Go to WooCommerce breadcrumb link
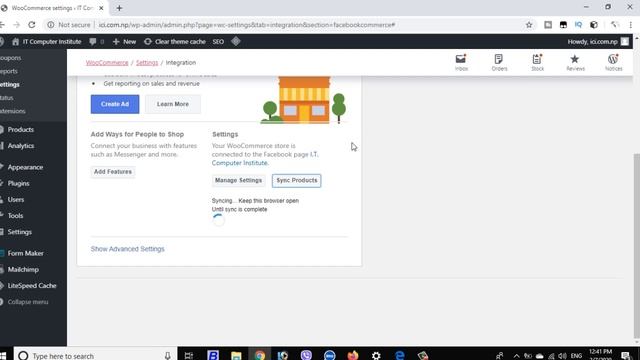 click(107, 62)
